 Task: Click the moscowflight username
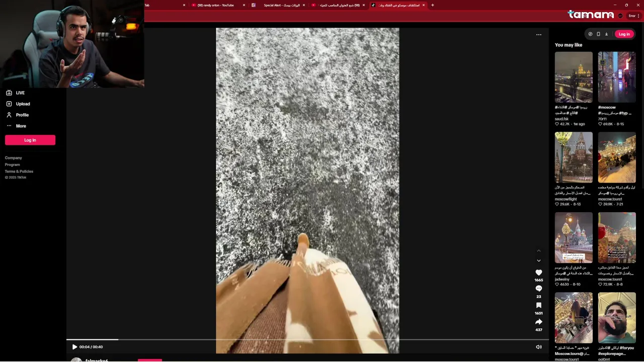click(566, 200)
